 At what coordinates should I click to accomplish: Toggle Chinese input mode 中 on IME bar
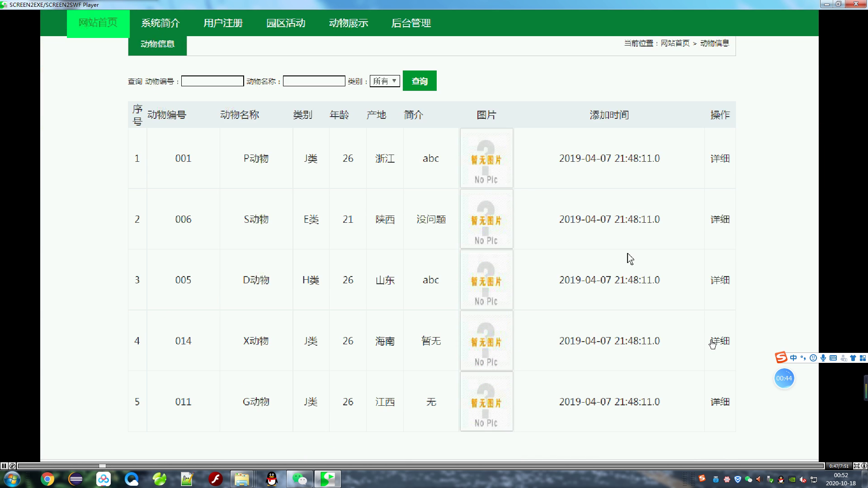pos(793,358)
